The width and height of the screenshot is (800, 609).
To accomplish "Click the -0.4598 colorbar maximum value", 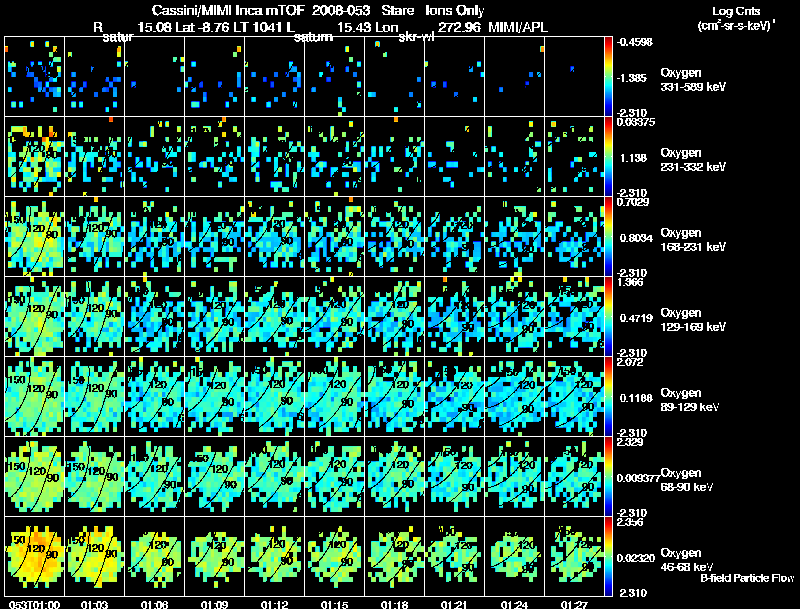I will 634,42.
